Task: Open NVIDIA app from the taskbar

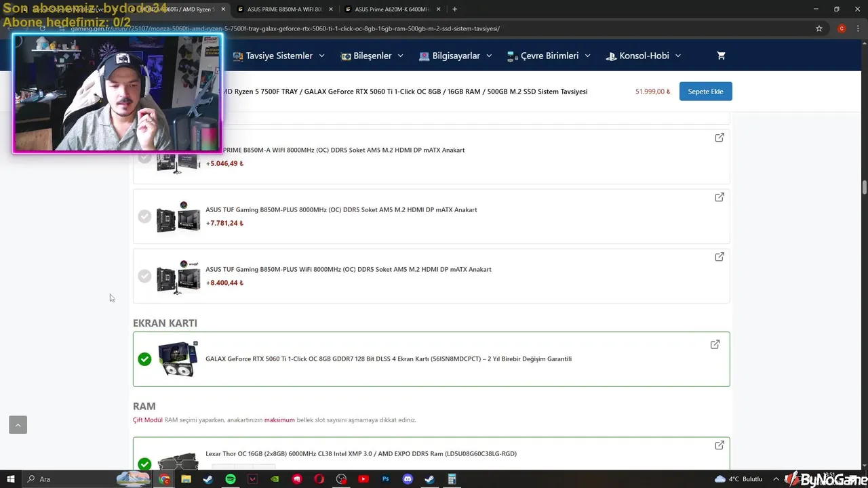Action: 275,479
